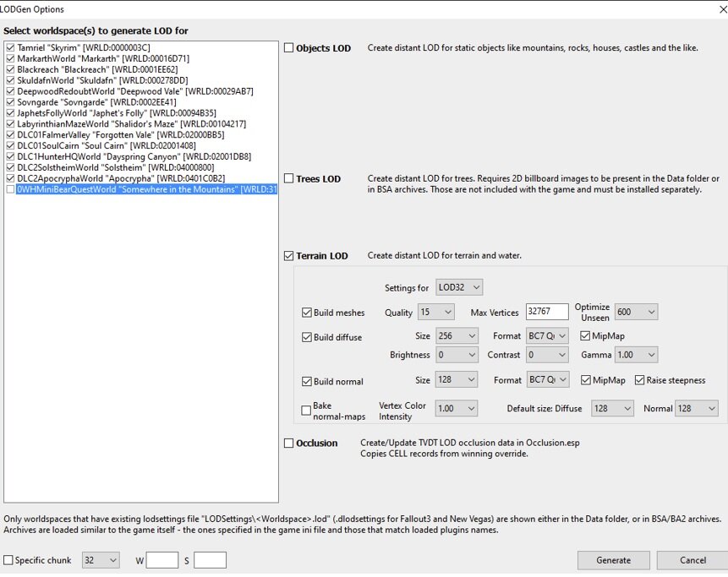Image resolution: width=728 pixels, height=577 pixels.
Task: Enable the Objects LOD checkbox
Action: 289,48
